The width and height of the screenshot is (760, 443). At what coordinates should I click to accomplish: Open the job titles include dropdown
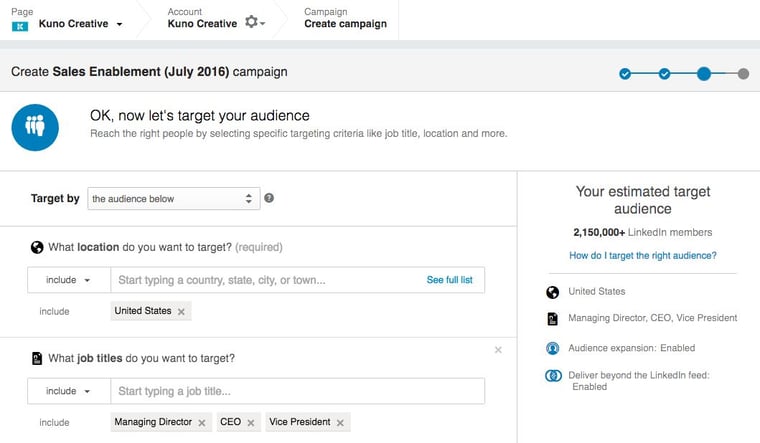tap(67, 391)
